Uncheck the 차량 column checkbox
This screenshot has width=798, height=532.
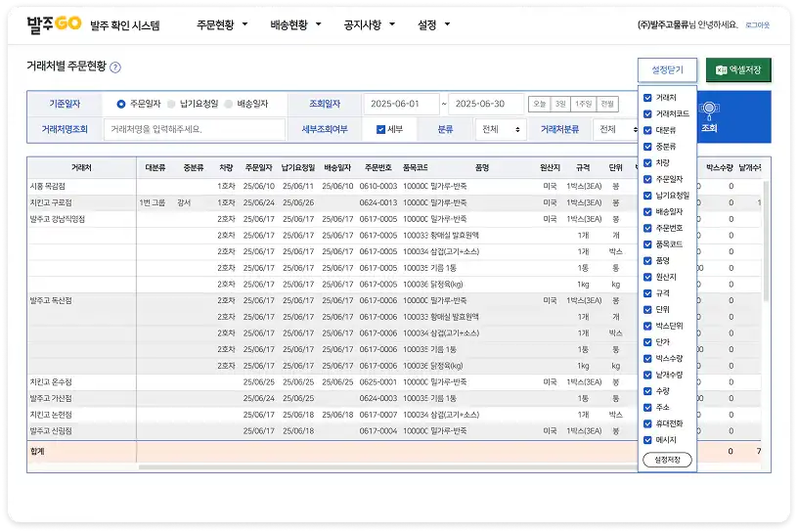tap(647, 163)
